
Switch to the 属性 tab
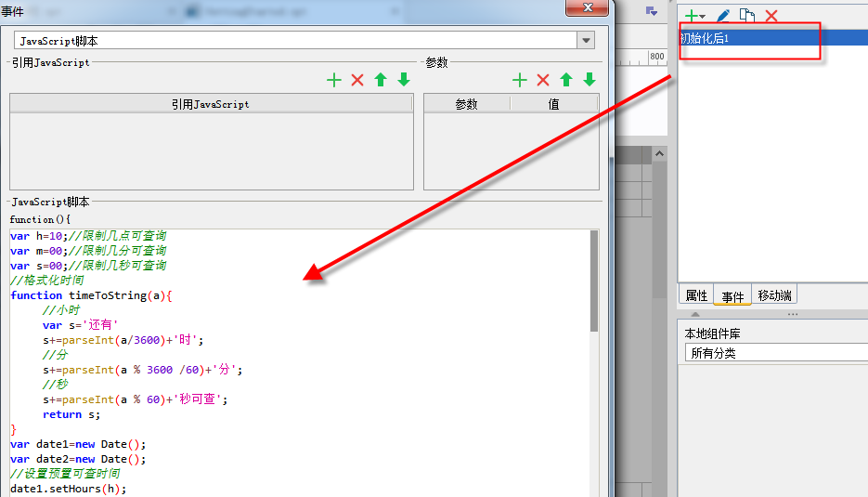coord(696,295)
